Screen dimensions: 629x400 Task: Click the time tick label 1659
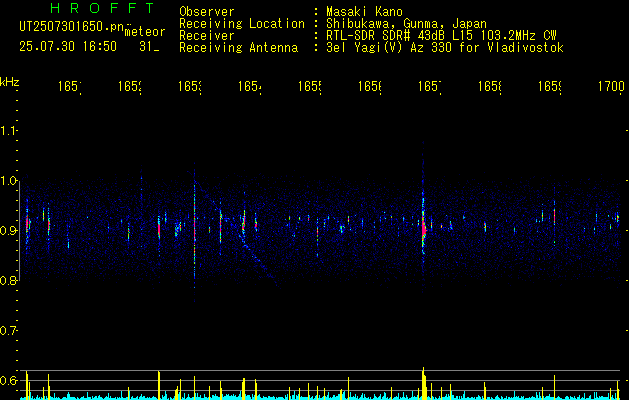point(550,86)
